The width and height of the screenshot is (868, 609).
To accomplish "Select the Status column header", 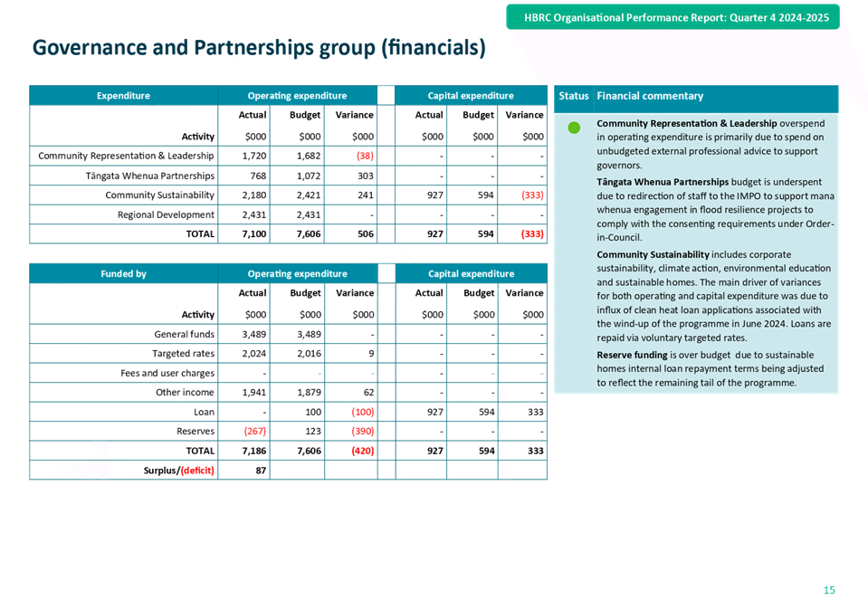I will tap(574, 96).
